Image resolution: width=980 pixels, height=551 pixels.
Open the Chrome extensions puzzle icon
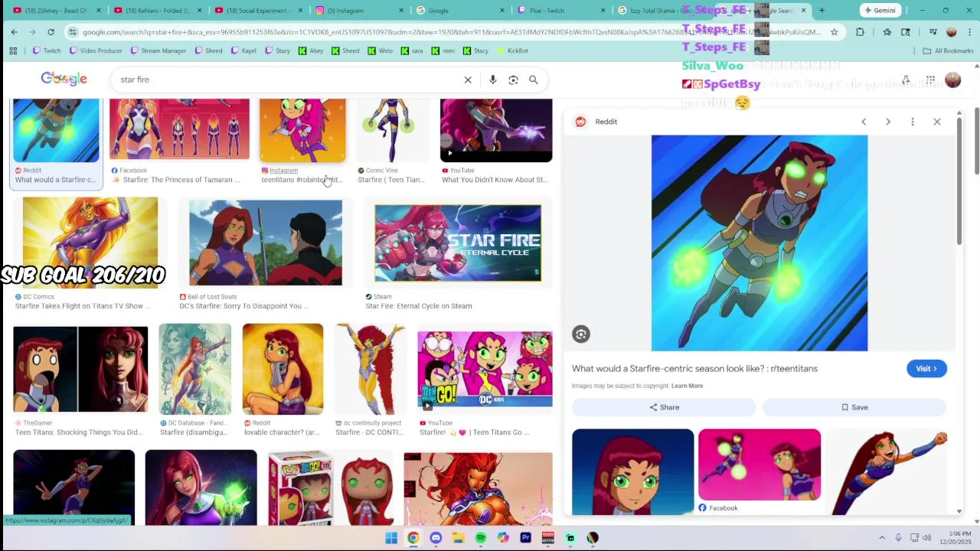pyautogui.click(x=860, y=32)
